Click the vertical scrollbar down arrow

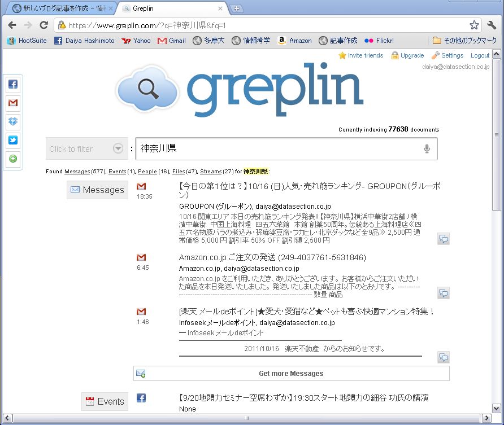[497, 409]
